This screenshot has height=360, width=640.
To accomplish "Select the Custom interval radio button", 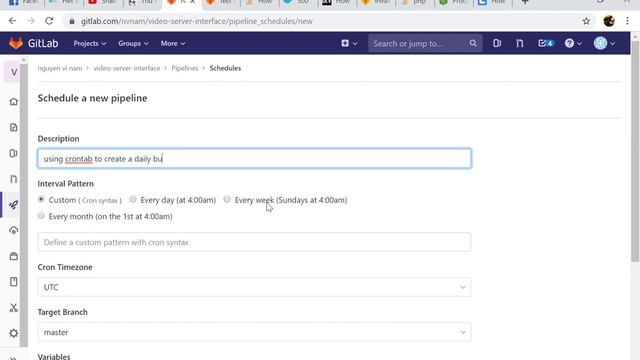I will (x=41, y=200).
